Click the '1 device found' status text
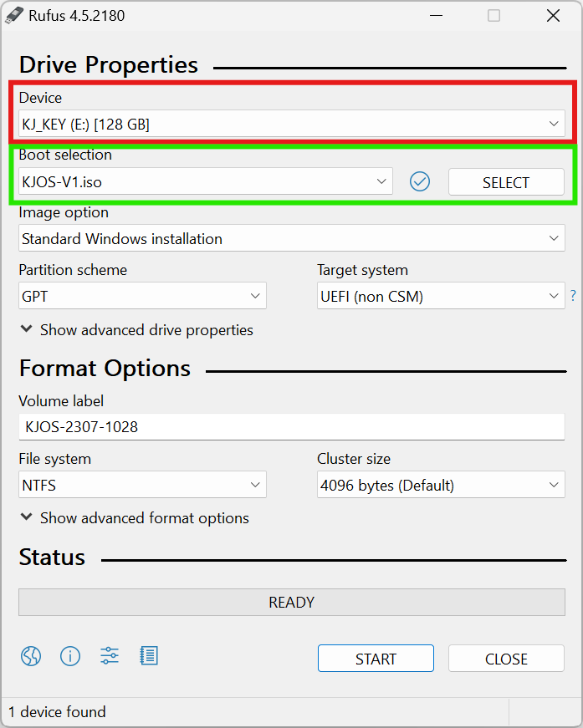Image resolution: width=583 pixels, height=728 pixels. [57, 712]
